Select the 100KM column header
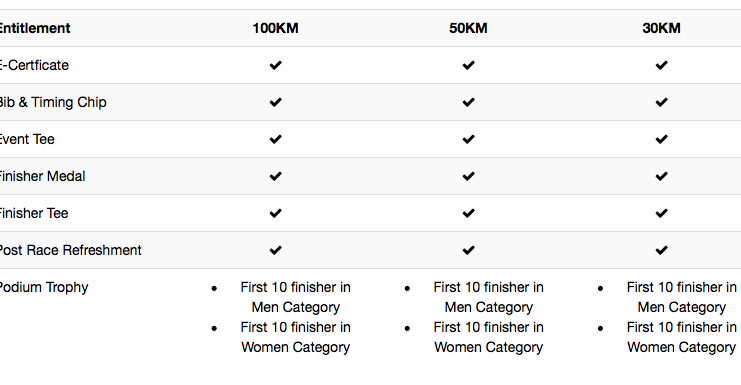The width and height of the screenshot is (741, 385). click(x=276, y=28)
